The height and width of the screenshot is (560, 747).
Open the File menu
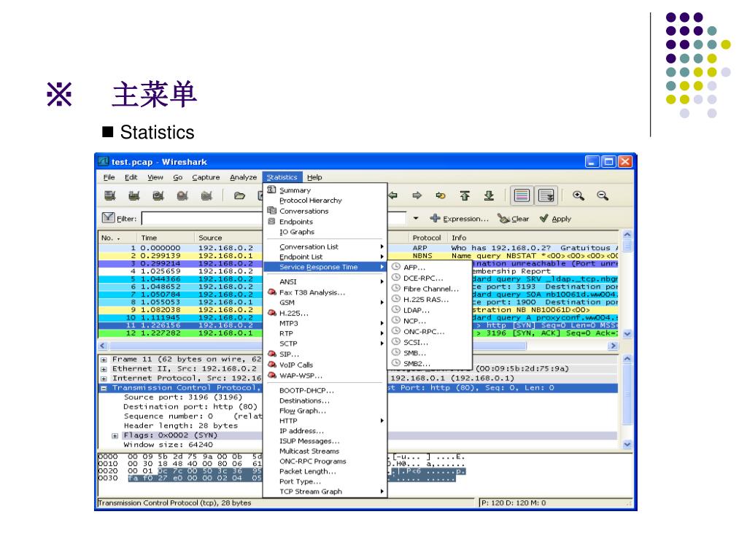pyautogui.click(x=109, y=177)
